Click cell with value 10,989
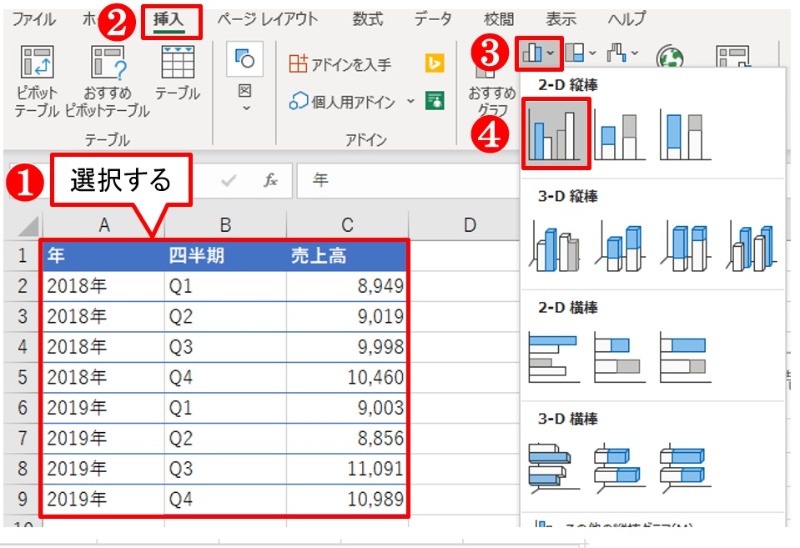 point(347,500)
